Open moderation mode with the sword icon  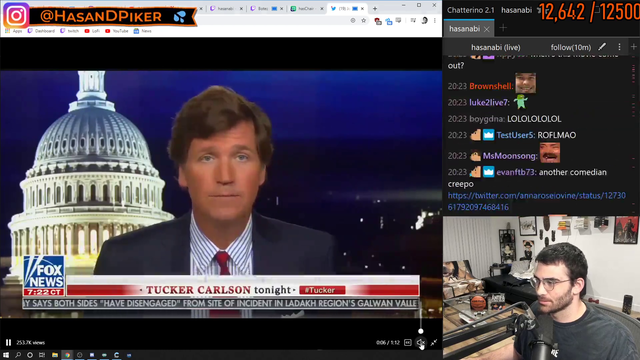tap(602, 47)
